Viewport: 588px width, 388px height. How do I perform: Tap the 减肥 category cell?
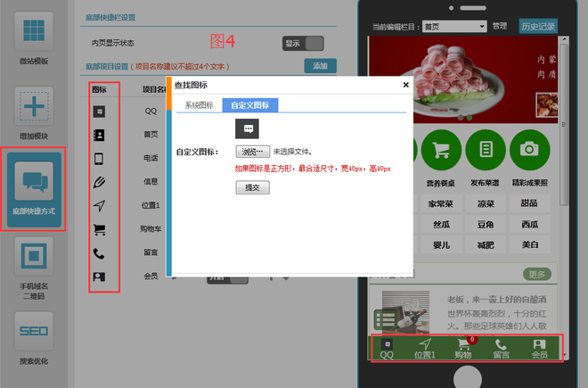coord(486,245)
